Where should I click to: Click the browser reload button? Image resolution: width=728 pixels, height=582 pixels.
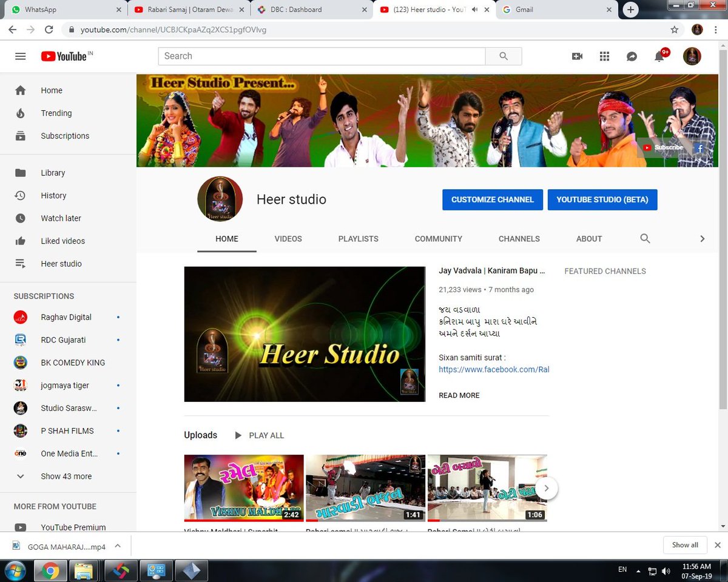(49, 29)
